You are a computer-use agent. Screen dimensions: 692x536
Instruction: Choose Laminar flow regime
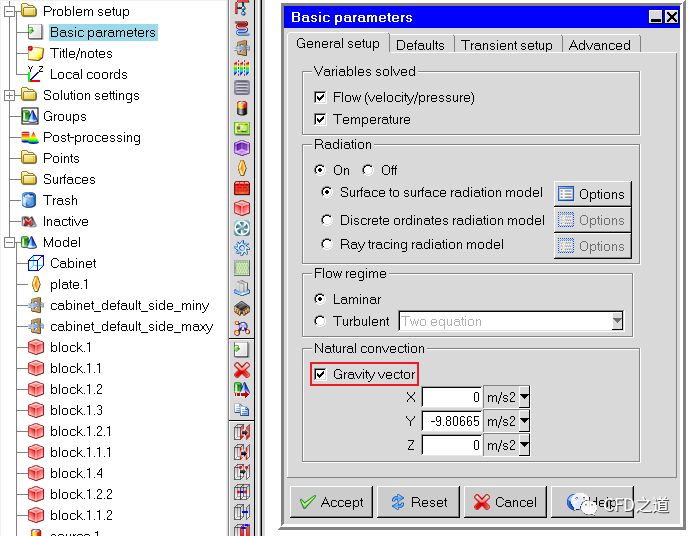[x=320, y=299]
